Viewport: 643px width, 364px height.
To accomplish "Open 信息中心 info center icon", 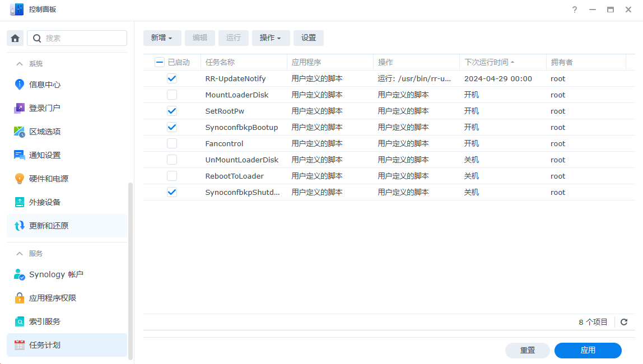I will point(20,85).
